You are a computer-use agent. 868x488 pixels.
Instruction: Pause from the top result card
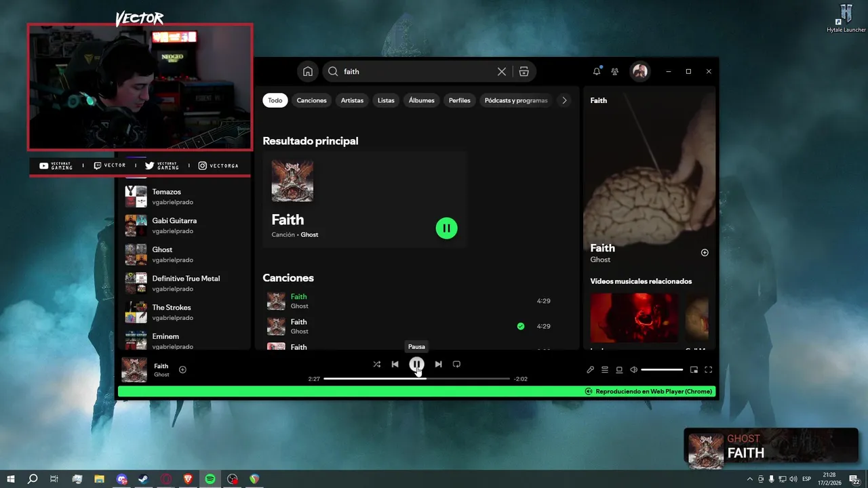click(x=446, y=228)
